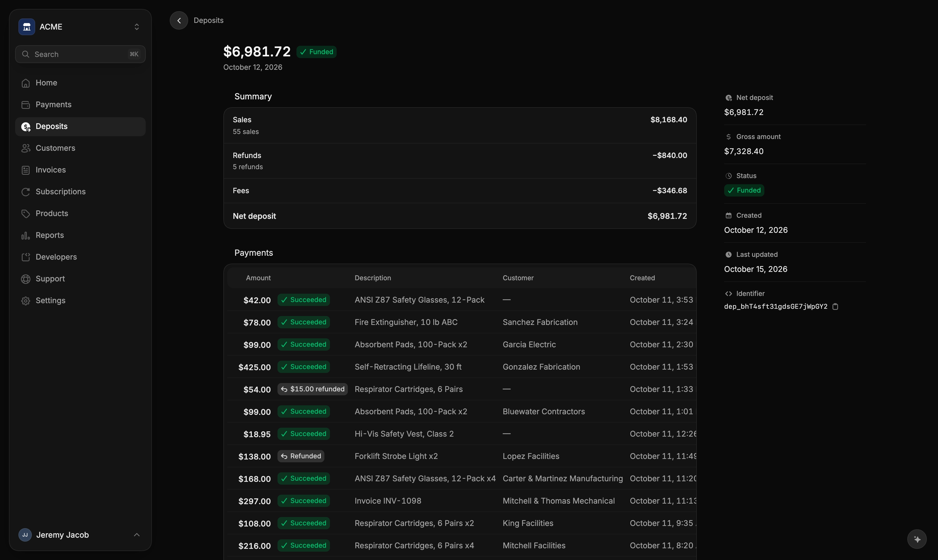
Task: Navigate to Subscriptions
Action: pos(80,192)
